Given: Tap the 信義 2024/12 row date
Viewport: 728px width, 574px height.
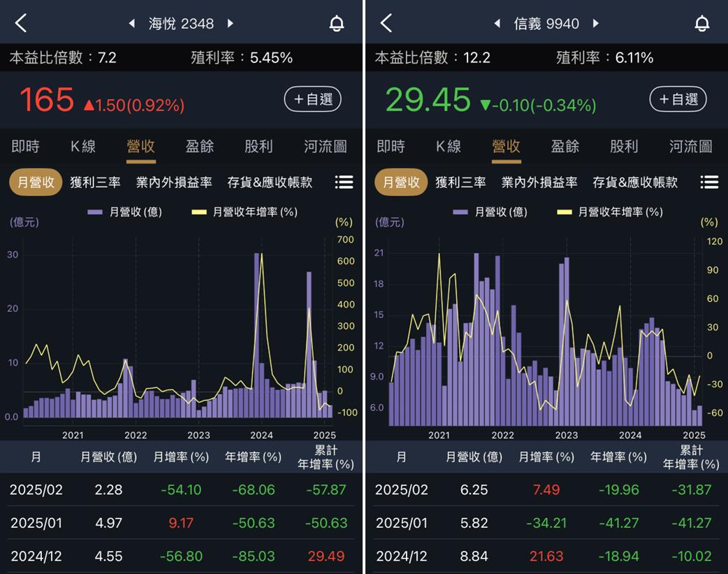Looking at the screenshot, I should (x=402, y=556).
